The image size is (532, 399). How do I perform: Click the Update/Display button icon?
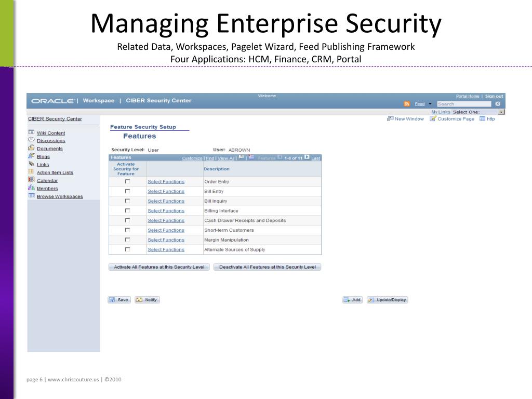371,300
